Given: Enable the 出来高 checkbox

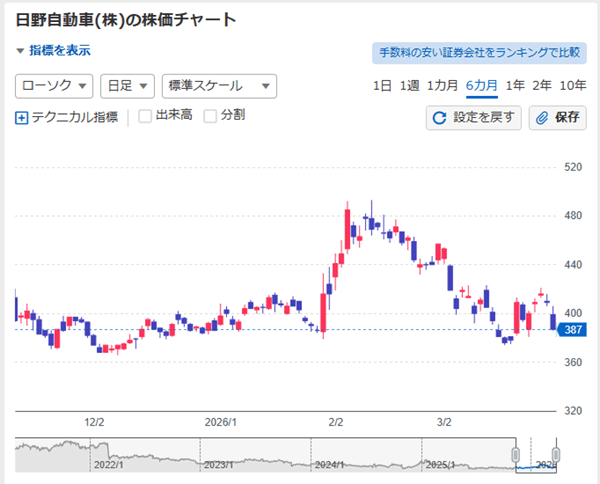Looking at the screenshot, I should [145, 116].
